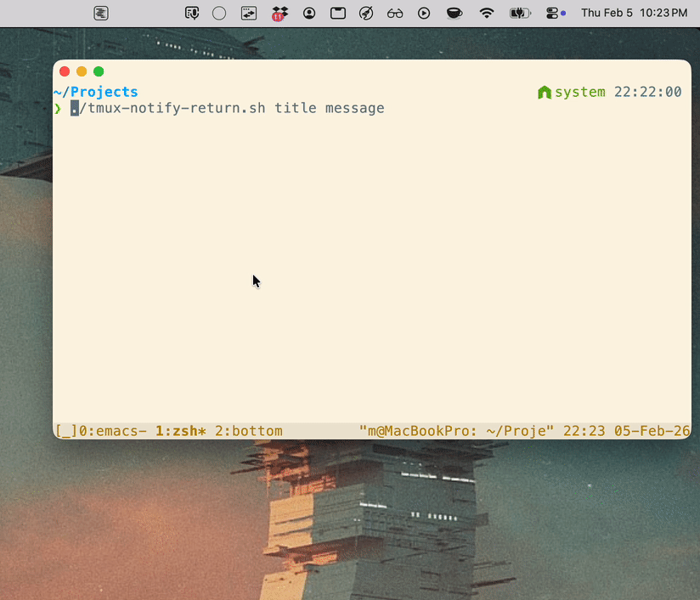This screenshot has height=600, width=700.
Task: Click the green house system icon
Action: tap(545, 92)
